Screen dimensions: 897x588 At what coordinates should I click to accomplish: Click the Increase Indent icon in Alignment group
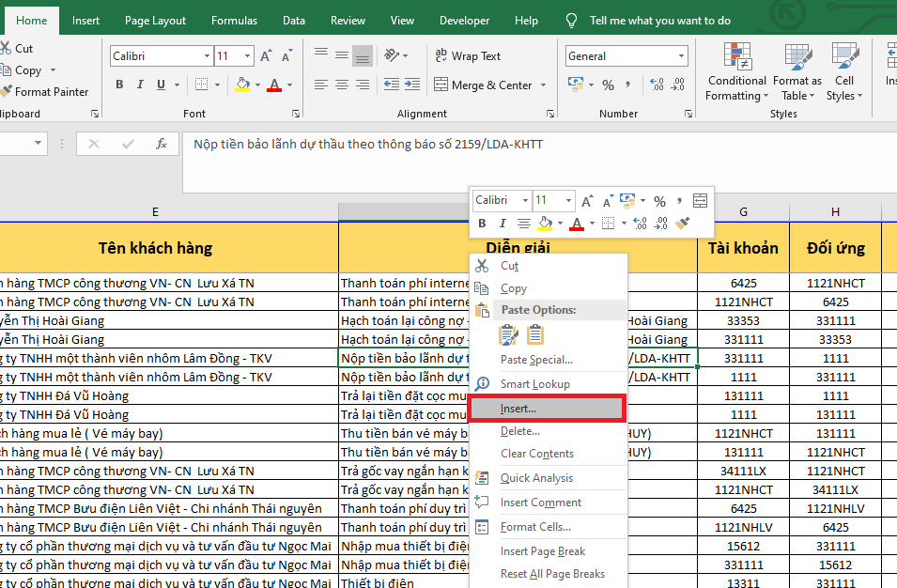pos(410,85)
